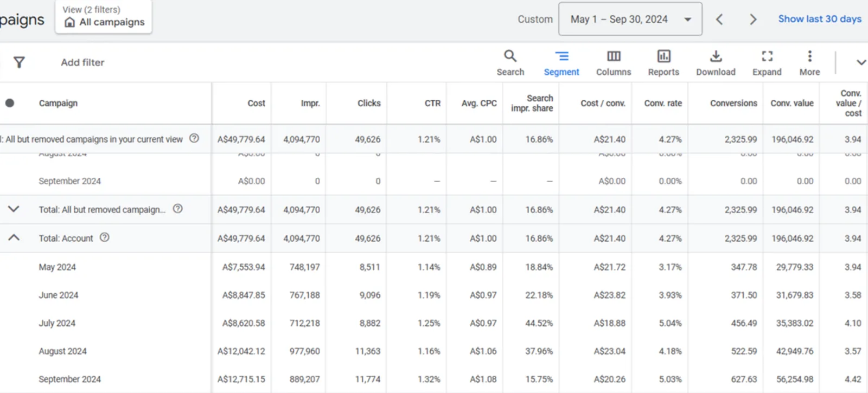Sort by the Avg. CPC column header
The image size is (868, 393).
(x=479, y=103)
